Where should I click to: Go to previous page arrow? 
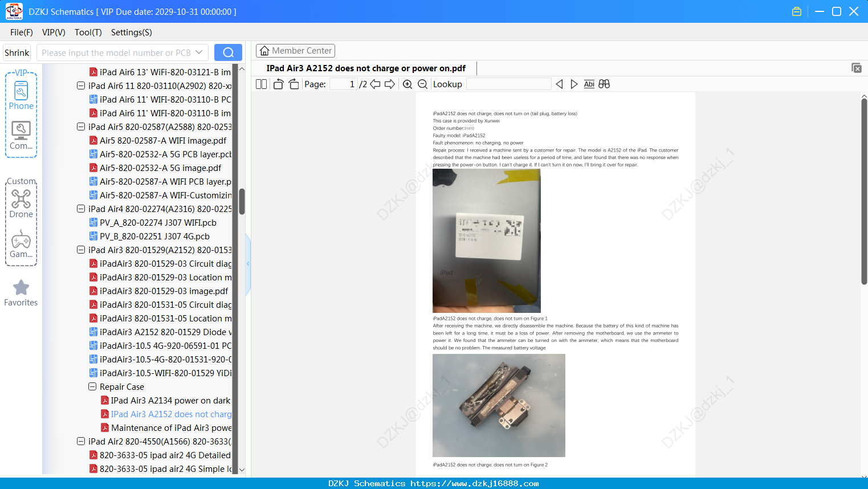[x=375, y=84]
